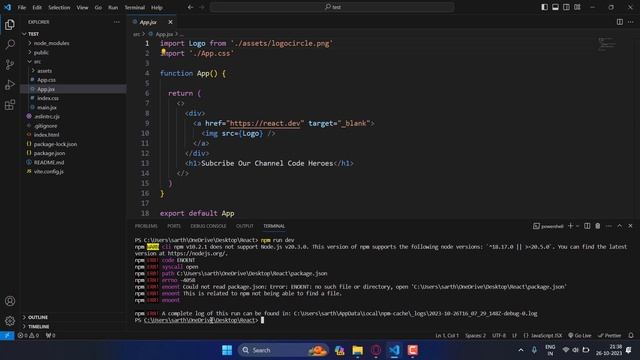
Task: Open notifications bell in status bar
Action: point(631,336)
